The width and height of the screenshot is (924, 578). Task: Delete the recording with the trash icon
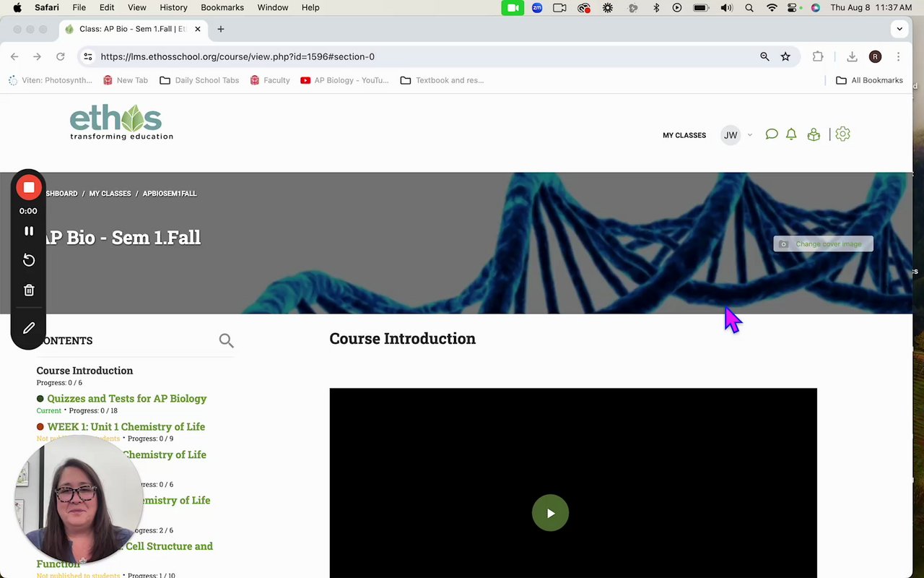(29, 290)
